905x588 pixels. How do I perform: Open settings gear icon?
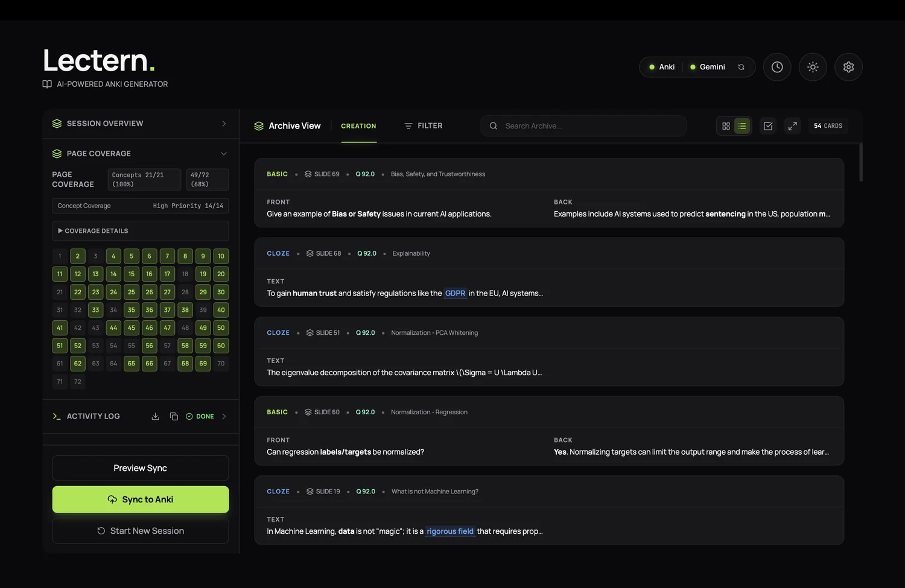848,67
